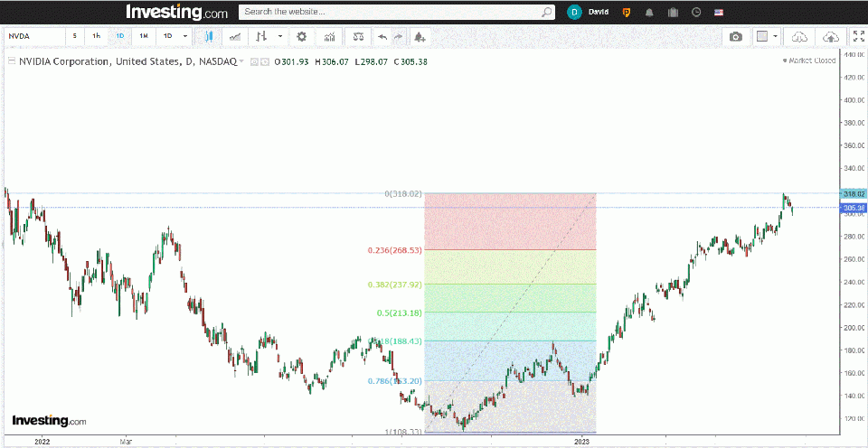Expand the NVIDIA Corporation title dropdown arrow
Screen dimensions: 868x448
(x=241, y=62)
